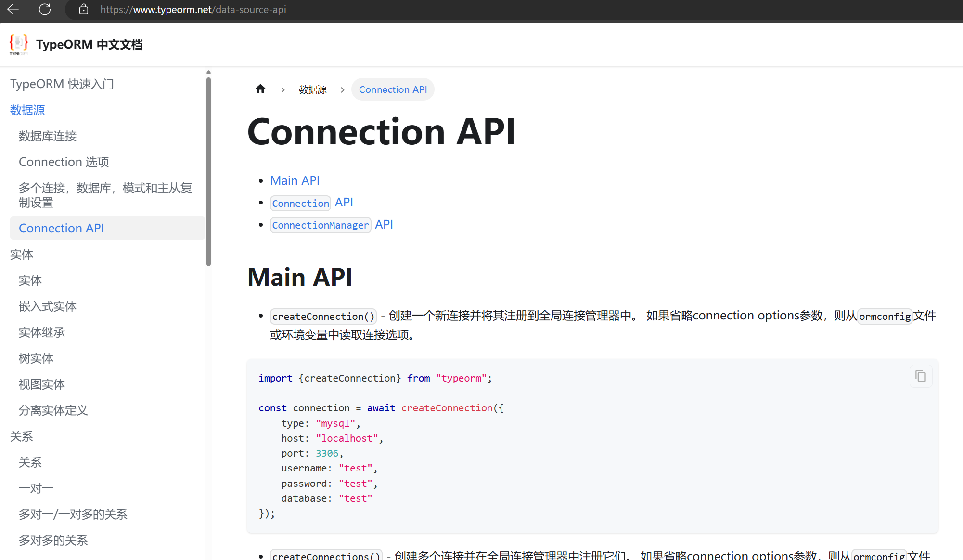Copy the createConnection code block

tap(921, 376)
